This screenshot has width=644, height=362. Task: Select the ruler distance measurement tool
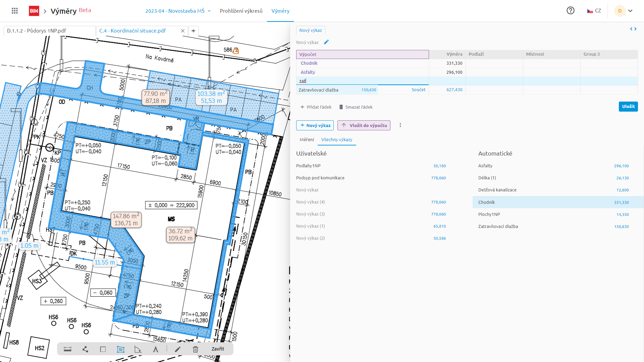pyautogui.click(x=67, y=349)
